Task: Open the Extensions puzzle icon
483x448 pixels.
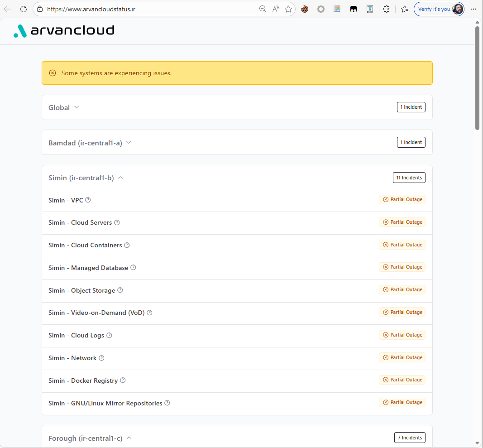Action: coord(386,9)
